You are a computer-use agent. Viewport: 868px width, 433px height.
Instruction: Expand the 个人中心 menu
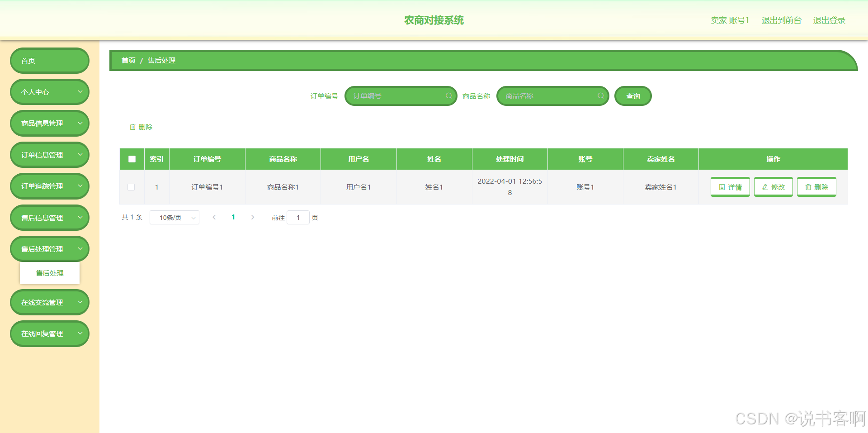50,92
